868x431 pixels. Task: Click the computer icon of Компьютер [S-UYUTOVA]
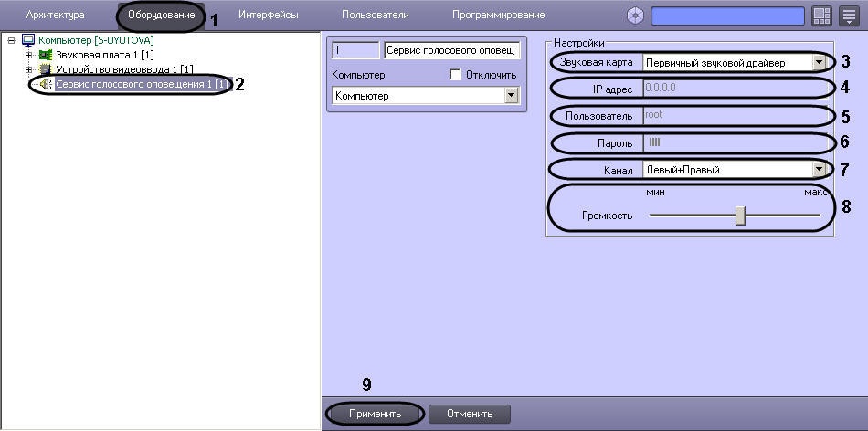[27, 40]
